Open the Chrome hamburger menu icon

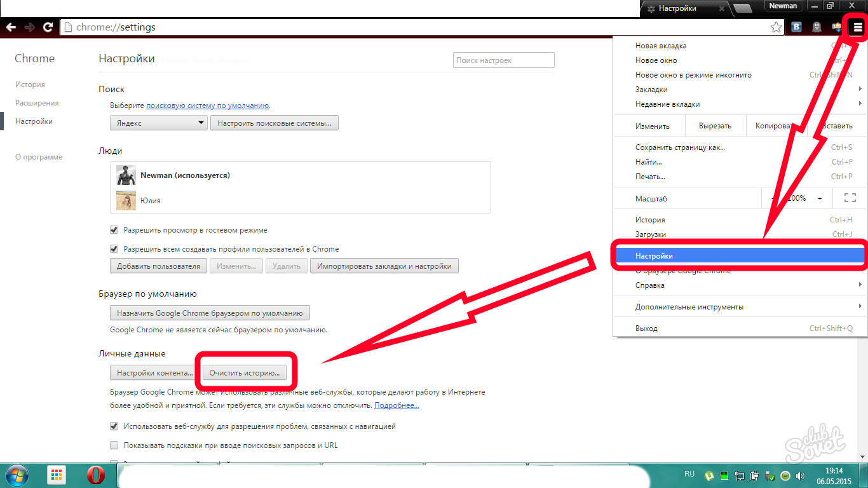[858, 27]
